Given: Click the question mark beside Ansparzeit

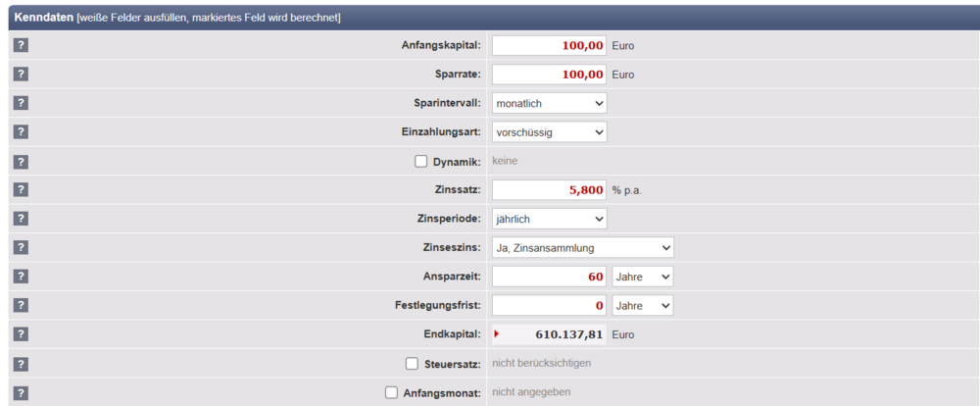Looking at the screenshot, I should [x=21, y=277].
